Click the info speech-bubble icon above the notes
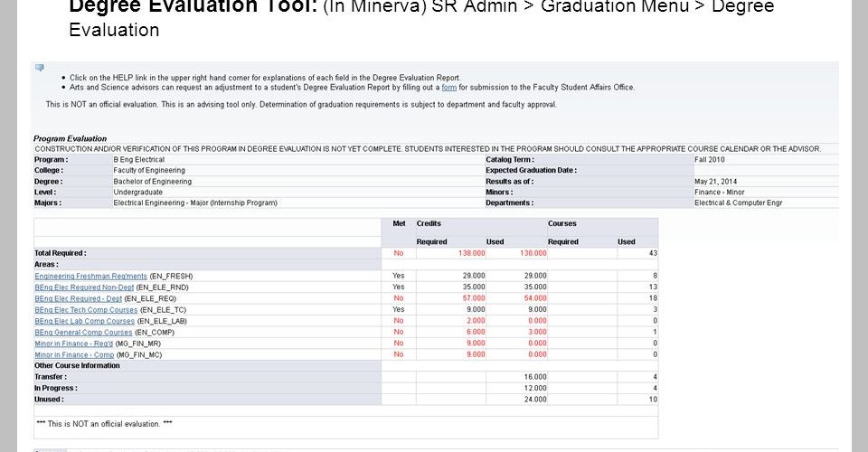Screen dimensions: 868x452 [x=39, y=68]
